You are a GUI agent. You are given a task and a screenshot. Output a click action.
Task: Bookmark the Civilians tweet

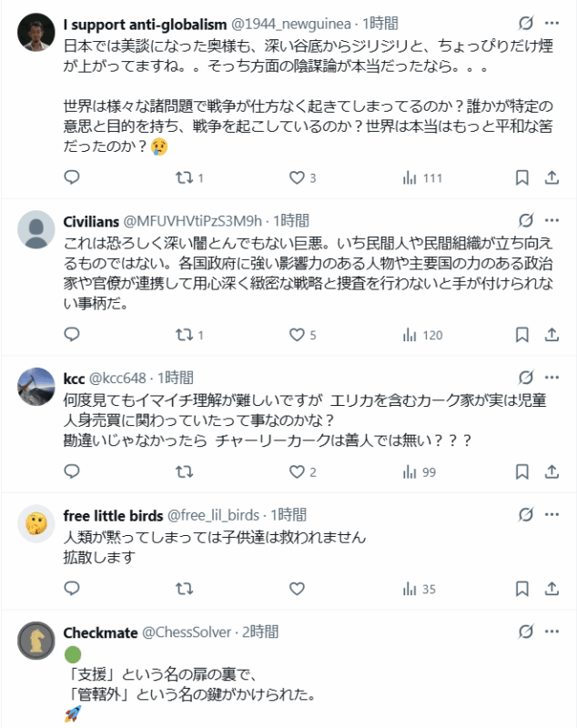[522, 336]
